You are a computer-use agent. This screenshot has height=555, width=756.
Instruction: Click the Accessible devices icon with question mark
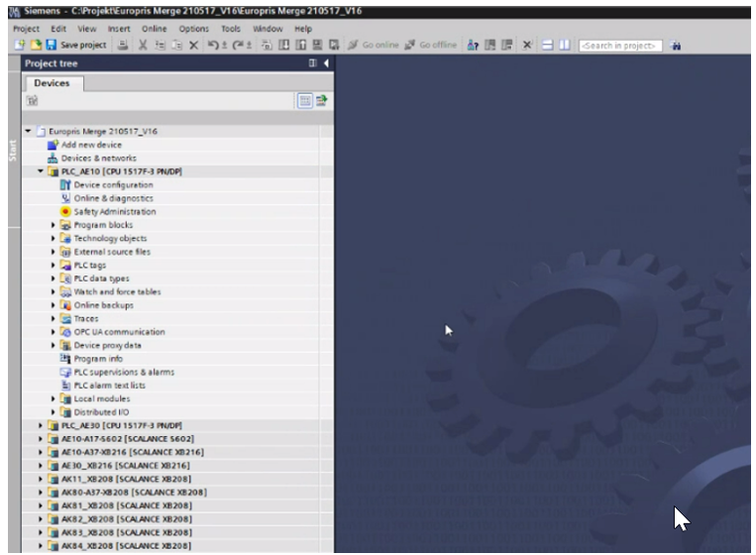(473, 45)
